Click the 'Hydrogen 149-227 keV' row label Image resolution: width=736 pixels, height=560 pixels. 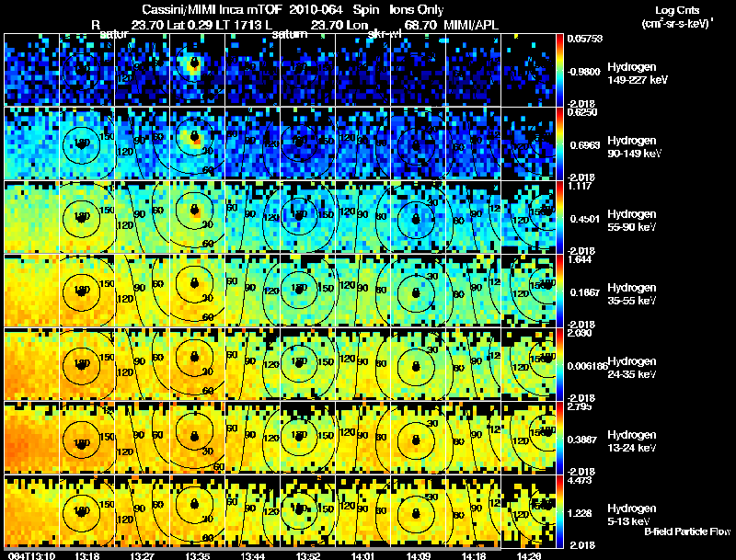[x=638, y=74]
